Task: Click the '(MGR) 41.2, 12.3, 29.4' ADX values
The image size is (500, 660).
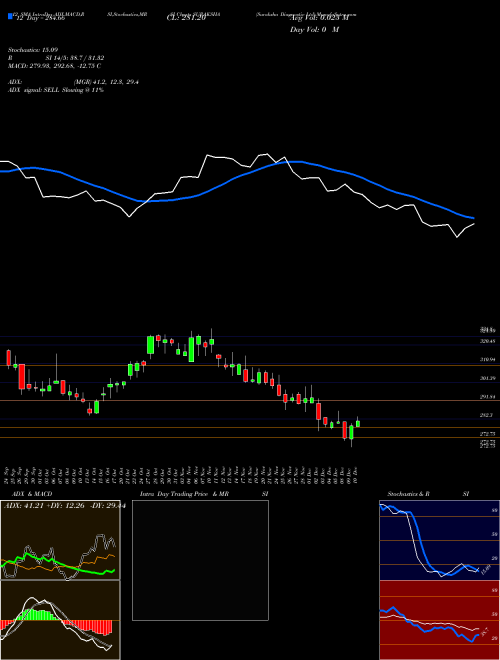Action: [106, 82]
